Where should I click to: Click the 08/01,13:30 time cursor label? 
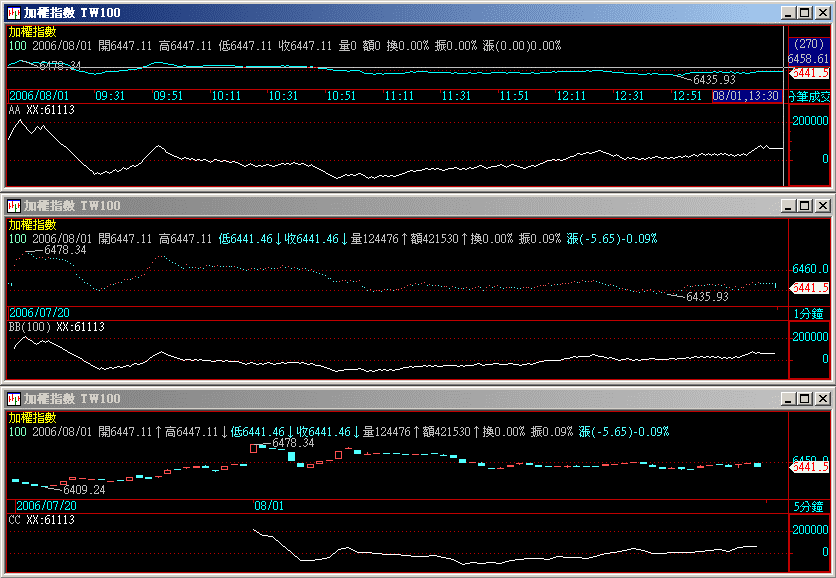746,96
